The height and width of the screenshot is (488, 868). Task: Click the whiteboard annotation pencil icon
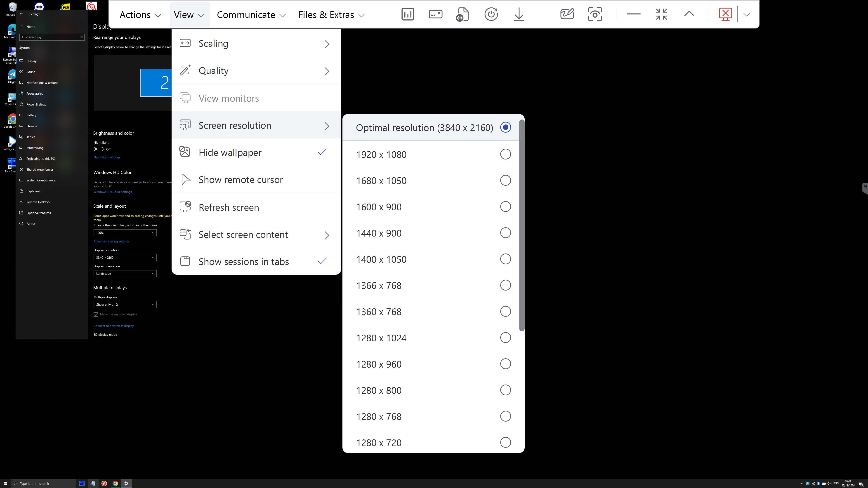click(567, 14)
